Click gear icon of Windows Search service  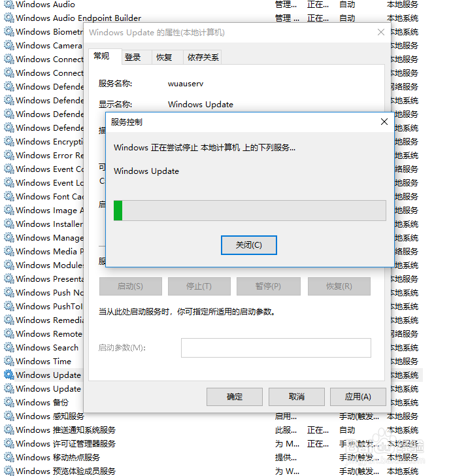click(8, 347)
